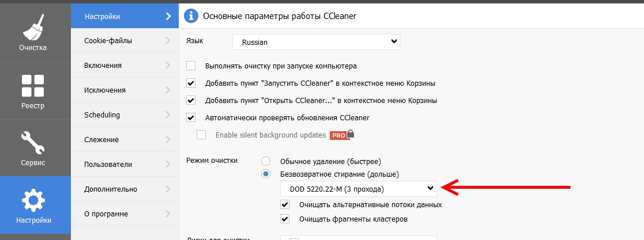Toggle Добавить пункт "Открыть CCleaner..." checkbox
This screenshot has height=240, width=644.
(191, 100)
